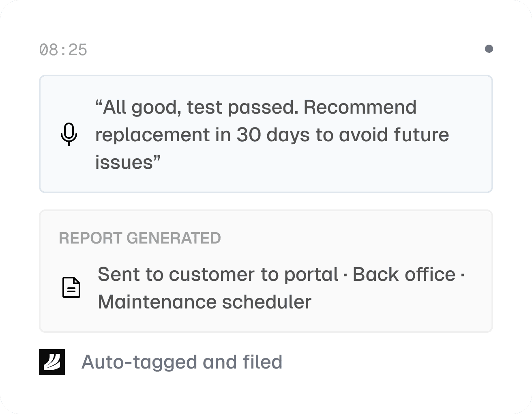This screenshot has width=532, height=414.
Task: Open the "Maintenance scheduler" destination
Action: (x=204, y=302)
